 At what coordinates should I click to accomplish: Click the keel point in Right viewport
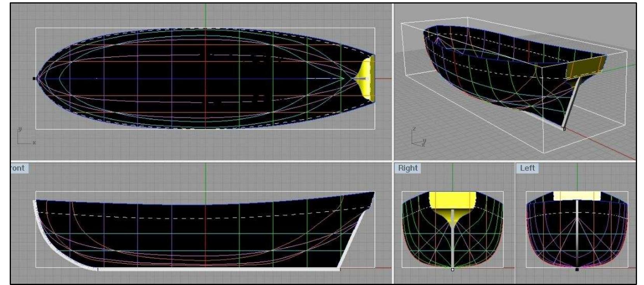click(452, 269)
